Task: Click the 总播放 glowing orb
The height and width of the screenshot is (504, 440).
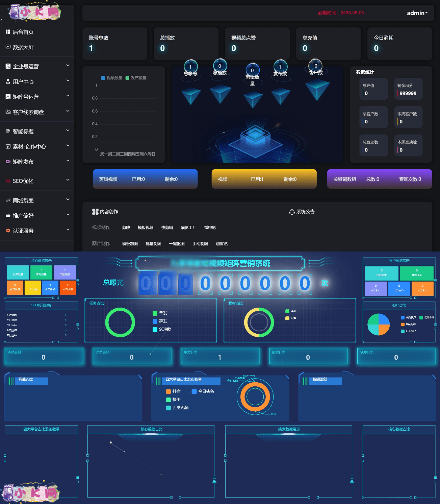Action: point(220,66)
